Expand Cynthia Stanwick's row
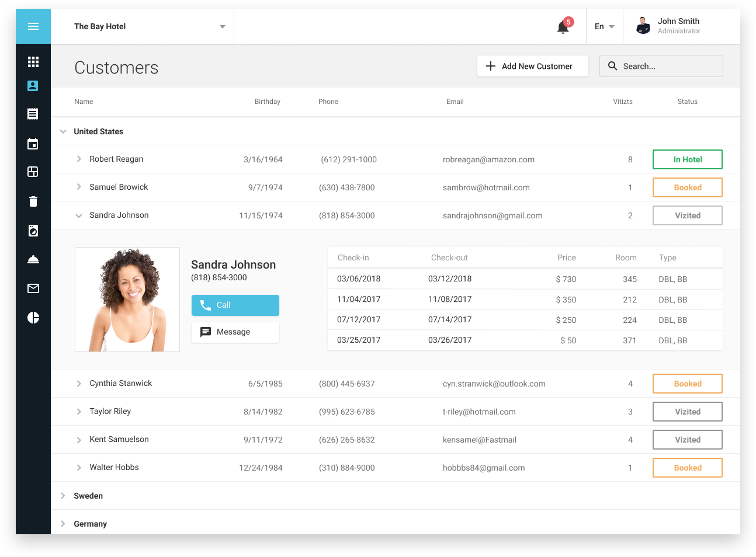This screenshot has height=557, width=756. pos(79,384)
